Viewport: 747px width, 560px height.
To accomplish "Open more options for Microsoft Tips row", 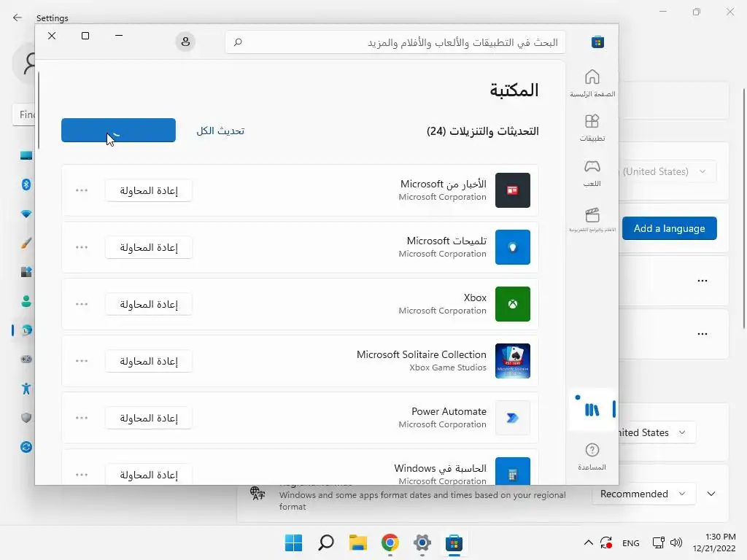I will point(82,247).
